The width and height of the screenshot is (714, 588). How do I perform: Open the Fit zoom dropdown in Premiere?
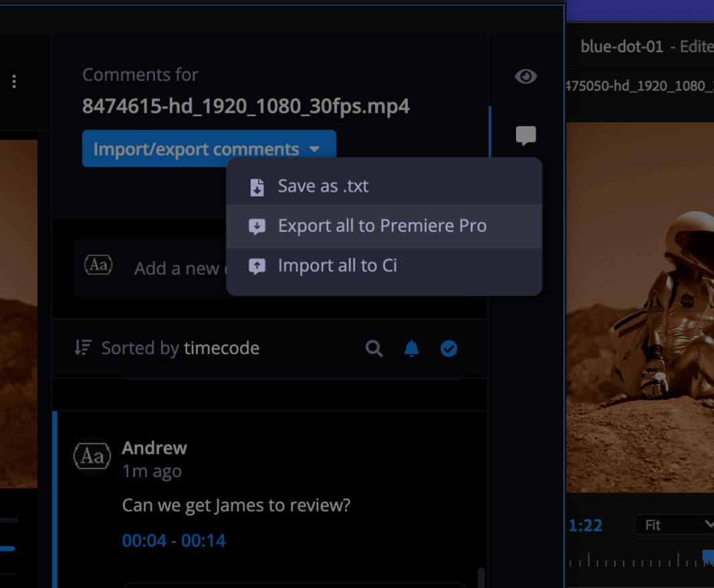pyautogui.click(x=675, y=525)
